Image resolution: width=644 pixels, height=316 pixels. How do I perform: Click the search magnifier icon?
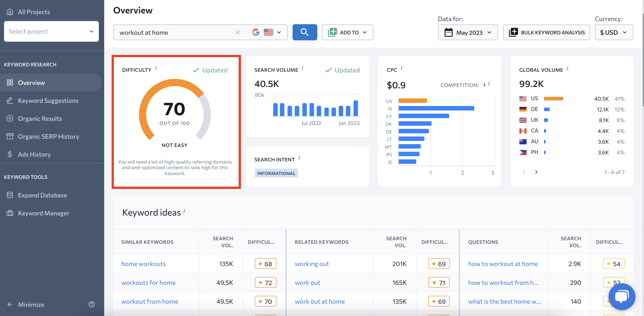point(305,32)
